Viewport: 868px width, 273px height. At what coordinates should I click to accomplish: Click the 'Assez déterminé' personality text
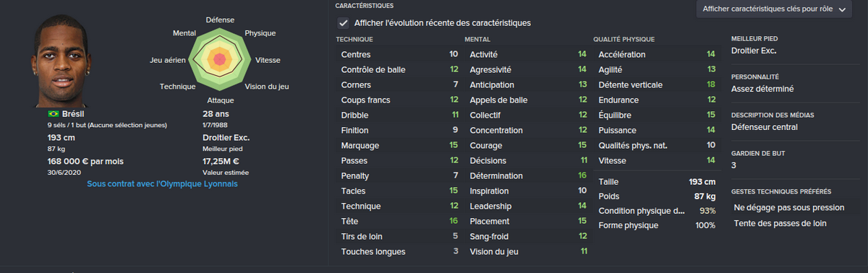[762, 89]
